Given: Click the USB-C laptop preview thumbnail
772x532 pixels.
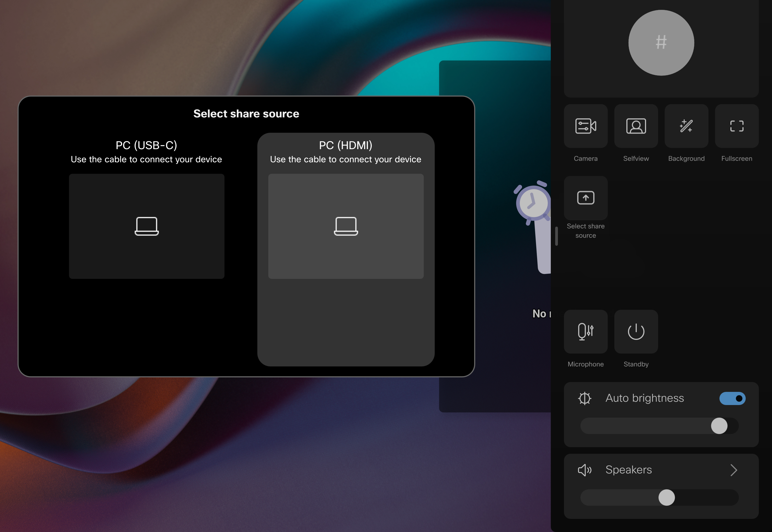Looking at the screenshot, I should 146,226.
